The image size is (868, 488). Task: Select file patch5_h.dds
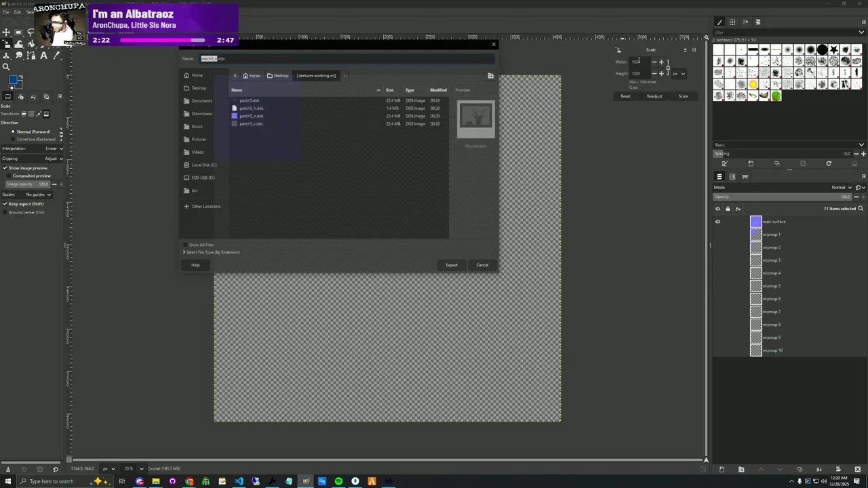point(251,108)
